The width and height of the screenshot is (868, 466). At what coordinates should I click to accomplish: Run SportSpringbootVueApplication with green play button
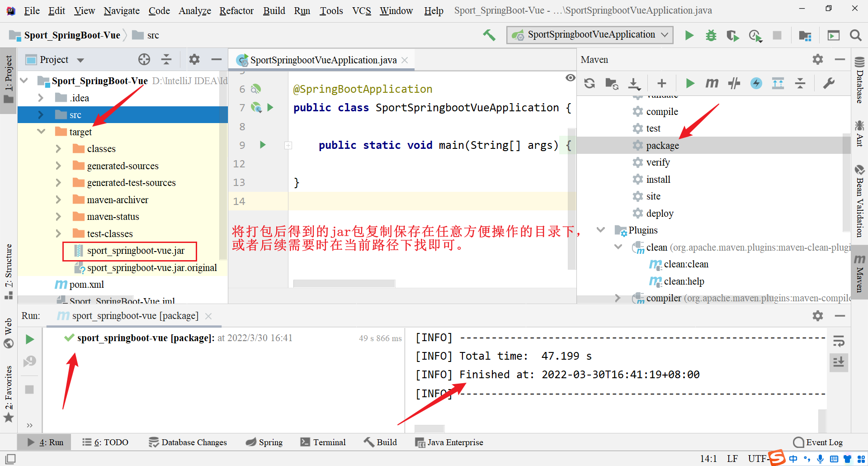689,35
